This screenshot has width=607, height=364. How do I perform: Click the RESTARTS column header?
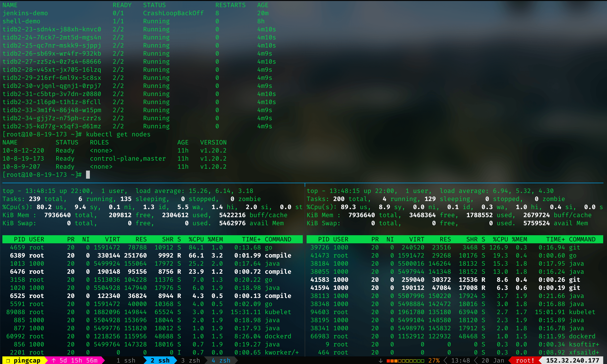(x=230, y=5)
